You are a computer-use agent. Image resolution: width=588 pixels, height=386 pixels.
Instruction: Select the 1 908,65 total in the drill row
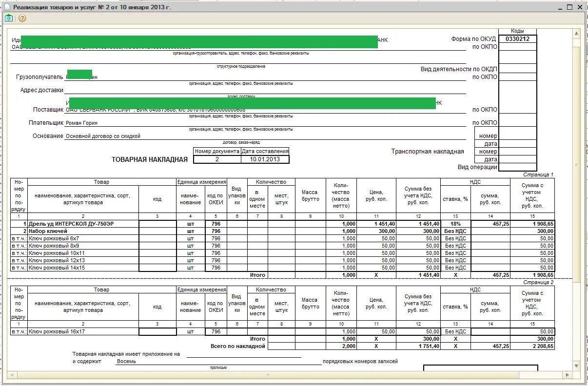pyautogui.click(x=532, y=224)
